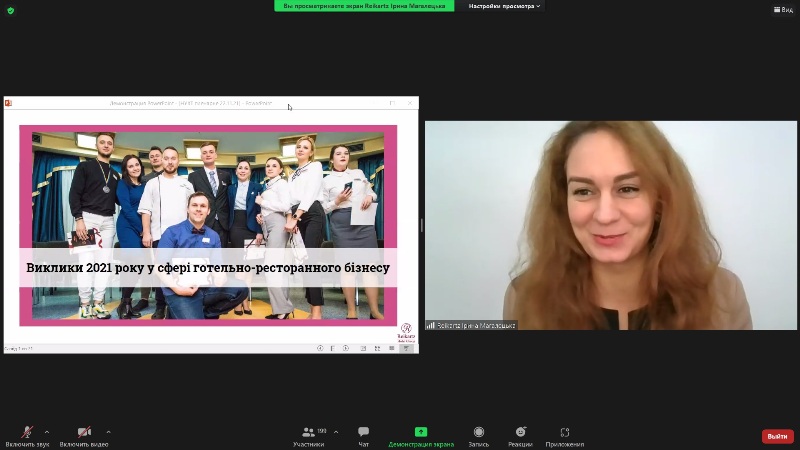Click the green screen-sharing notification banner
This screenshot has height=450, width=800.
pyautogui.click(x=364, y=6)
